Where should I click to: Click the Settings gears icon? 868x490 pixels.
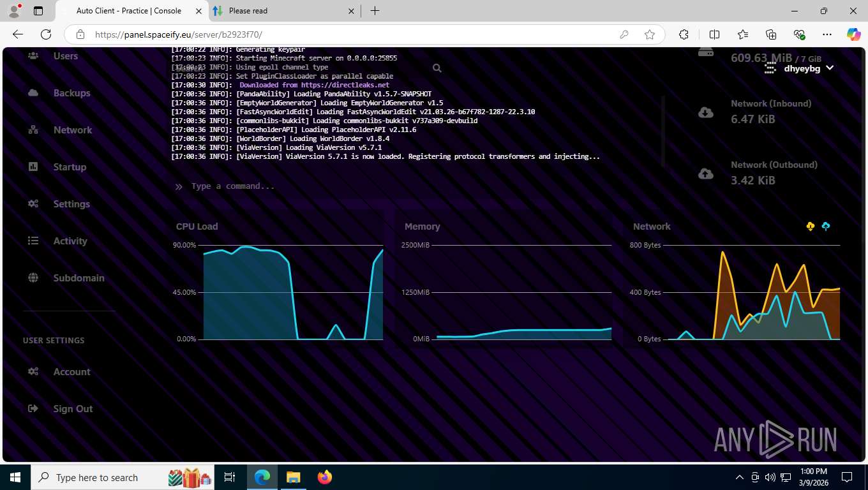click(33, 204)
